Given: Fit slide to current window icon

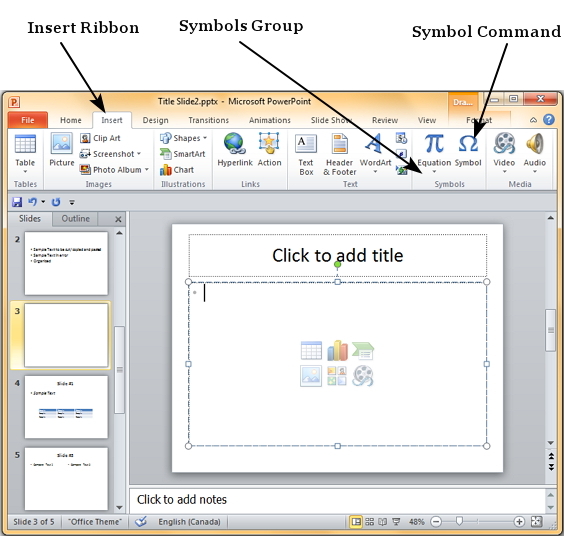Looking at the screenshot, I should 537,521.
